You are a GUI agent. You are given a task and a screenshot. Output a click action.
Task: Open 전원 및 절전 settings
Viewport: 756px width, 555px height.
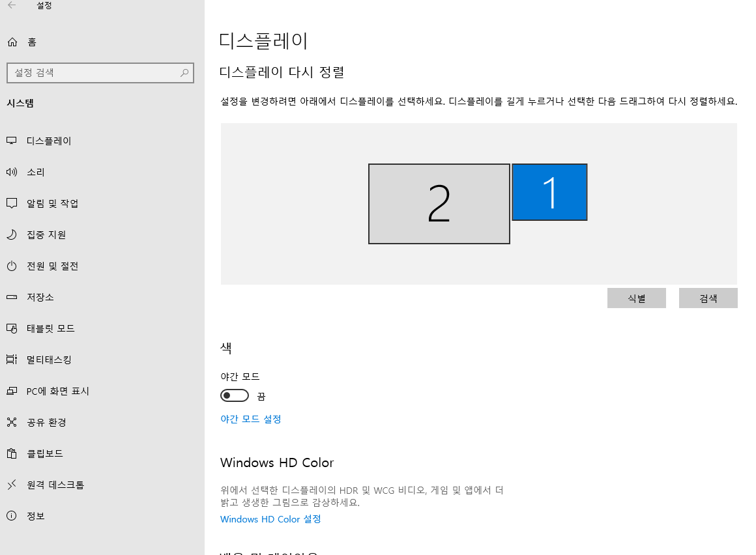click(53, 266)
